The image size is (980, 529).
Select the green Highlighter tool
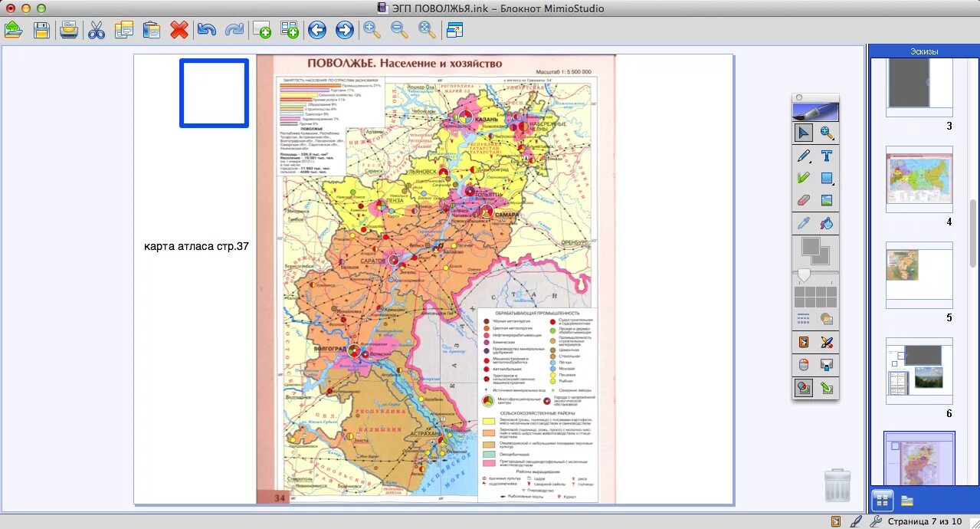click(804, 178)
